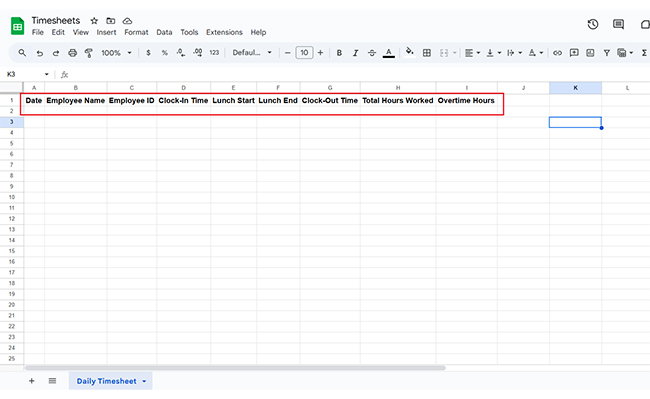Open the Tools menu
650x399 pixels.
pos(189,32)
